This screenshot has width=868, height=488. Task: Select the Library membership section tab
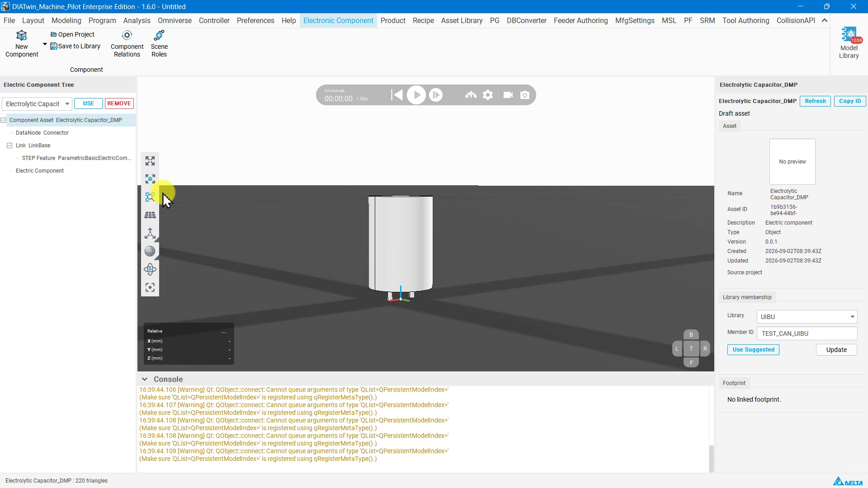747,297
